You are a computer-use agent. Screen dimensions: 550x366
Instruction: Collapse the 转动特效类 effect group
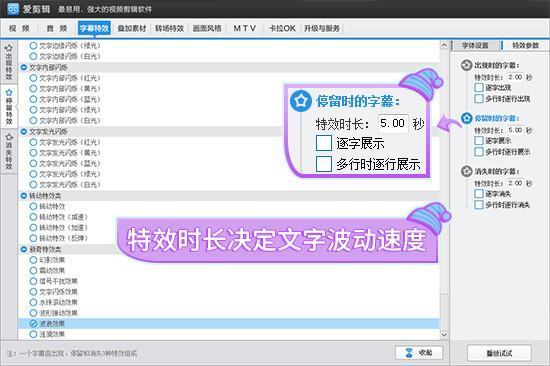(x=24, y=196)
